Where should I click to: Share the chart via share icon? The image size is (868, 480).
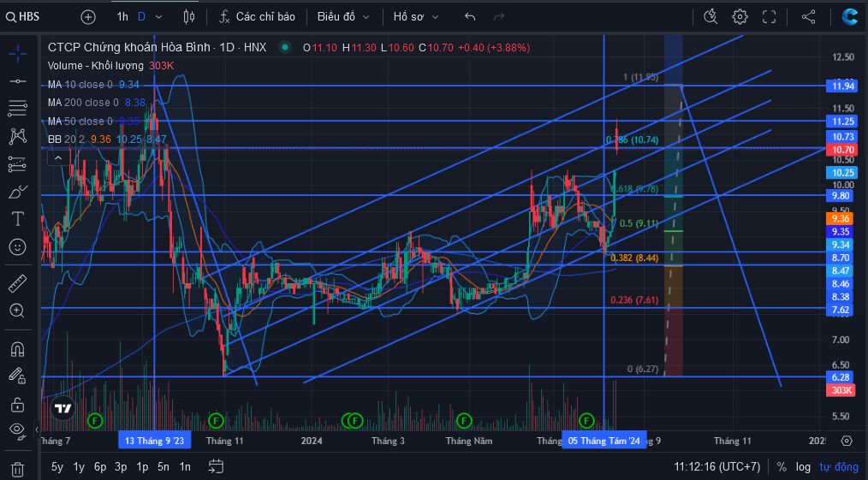(809, 16)
